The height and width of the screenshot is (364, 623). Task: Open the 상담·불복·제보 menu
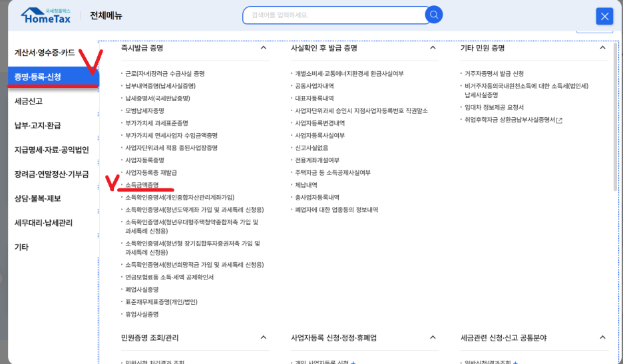[38, 198]
